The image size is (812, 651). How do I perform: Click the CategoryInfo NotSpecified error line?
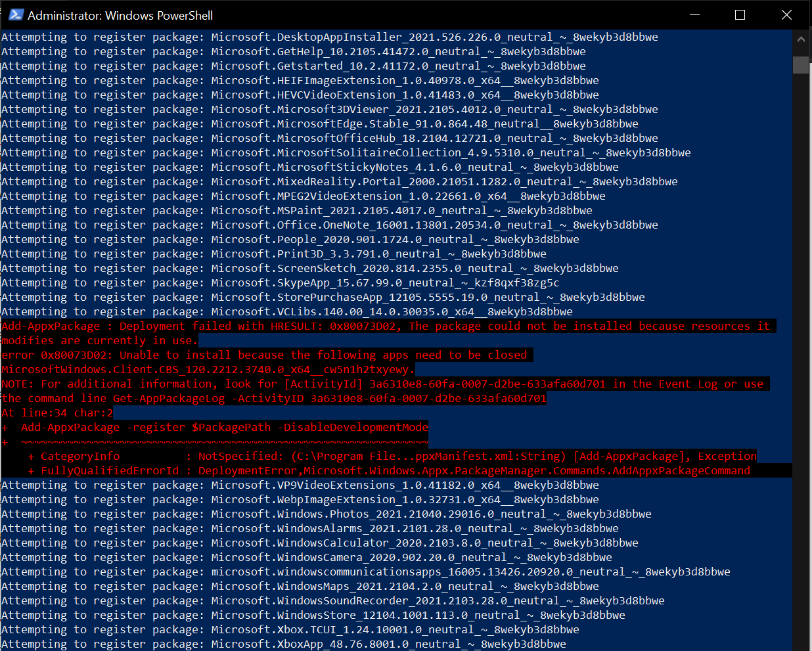tap(392, 457)
